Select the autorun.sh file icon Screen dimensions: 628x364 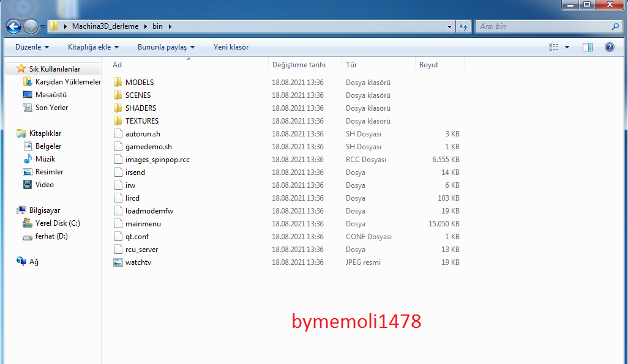click(118, 134)
